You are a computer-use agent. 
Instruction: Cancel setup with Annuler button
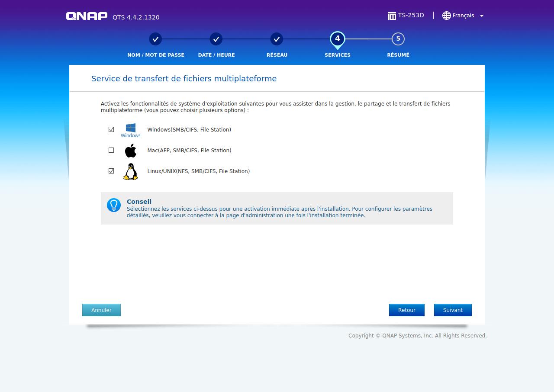tap(101, 310)
